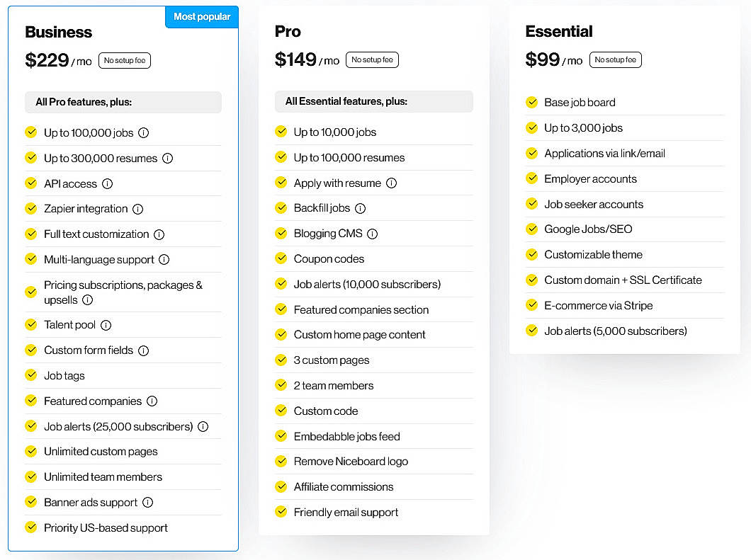This screenshot has width=751, height=560.
Task: Click the checkmark next to Coupon codes
Action: click(281, 258)
